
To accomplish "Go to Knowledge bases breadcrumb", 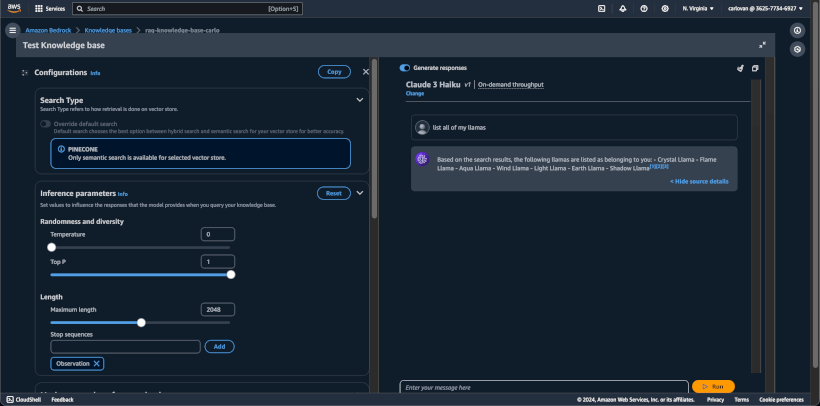I will tap(108, 30).
